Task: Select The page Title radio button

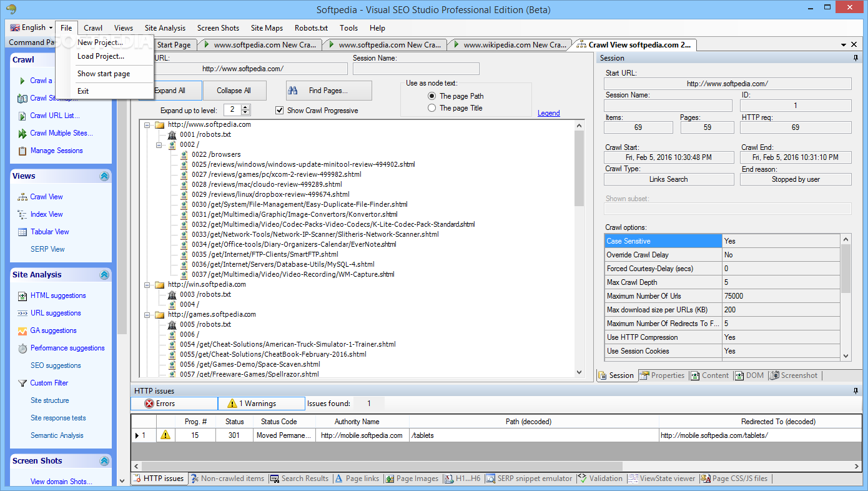Action: [x=432, y=108]
